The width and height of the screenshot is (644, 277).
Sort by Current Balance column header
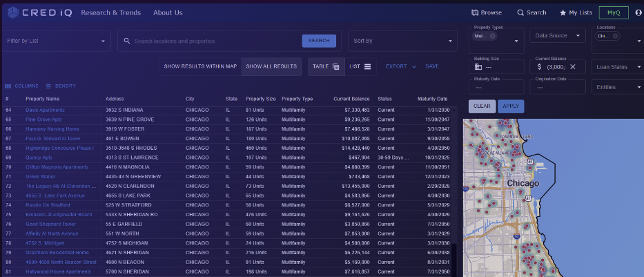[x=351, y=99]
